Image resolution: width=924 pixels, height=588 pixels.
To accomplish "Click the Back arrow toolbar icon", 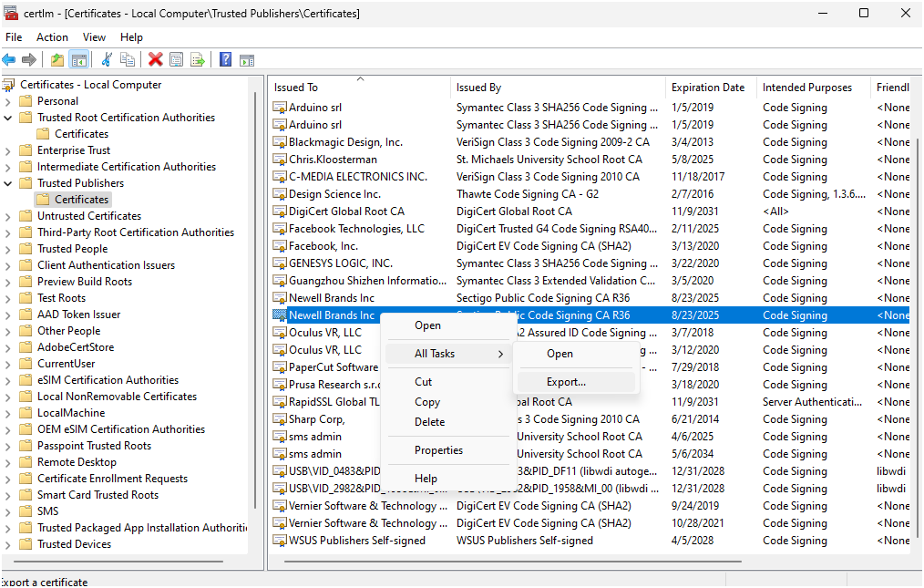I will click(x=9, y=60).
